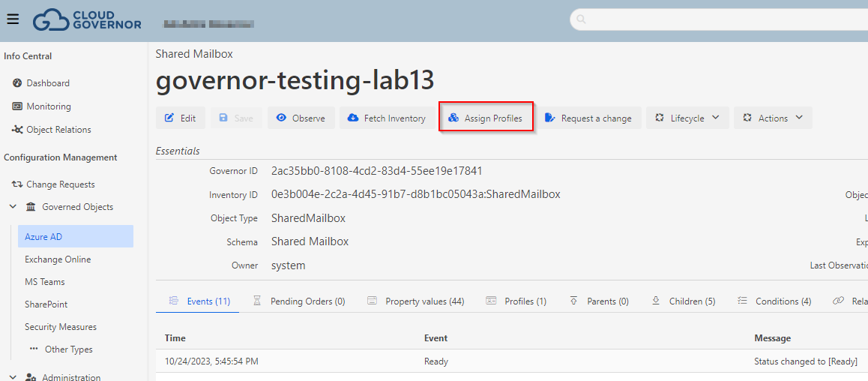Screen dimensions: 868x381
Task: Select MS Teams governed objects
Action: coord(45,282)
